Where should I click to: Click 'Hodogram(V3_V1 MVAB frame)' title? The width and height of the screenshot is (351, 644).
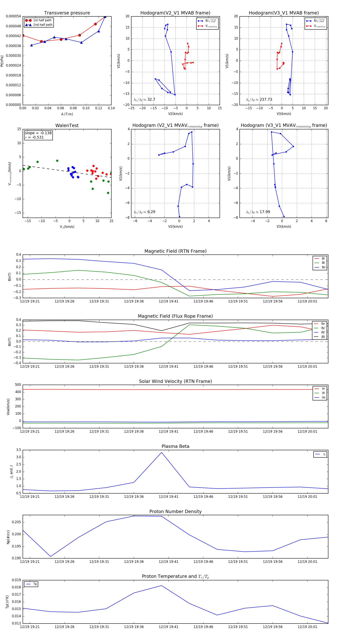click(x=284, y=13)
